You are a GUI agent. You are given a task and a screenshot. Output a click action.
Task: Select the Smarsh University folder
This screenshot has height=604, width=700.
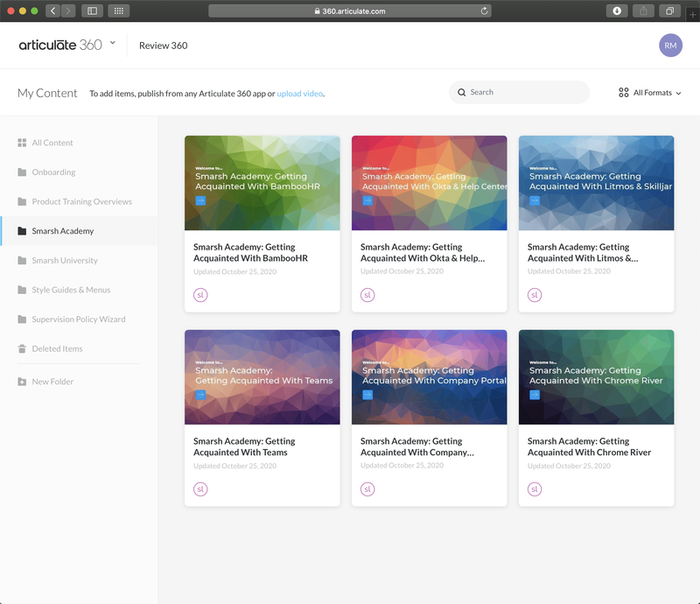pyautogui.click(x=65, y=261)
